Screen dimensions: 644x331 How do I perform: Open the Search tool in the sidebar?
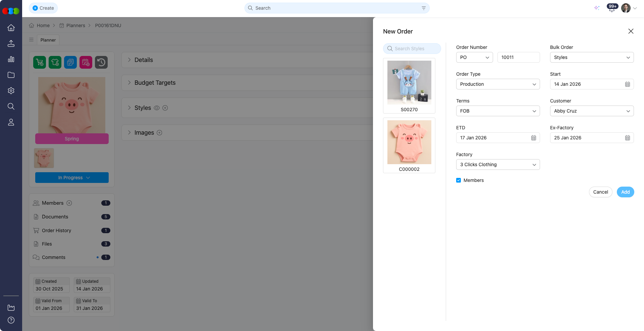(11, 106)
